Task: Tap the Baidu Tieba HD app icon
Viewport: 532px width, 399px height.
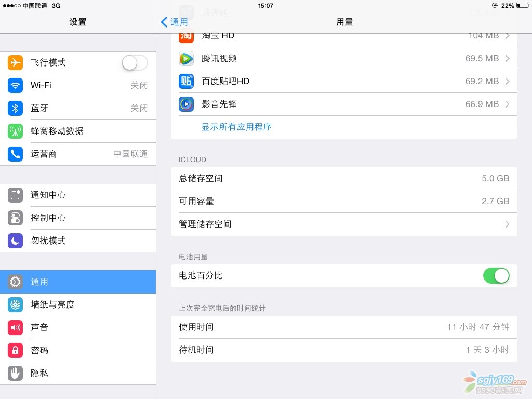Action: [186, 81]
